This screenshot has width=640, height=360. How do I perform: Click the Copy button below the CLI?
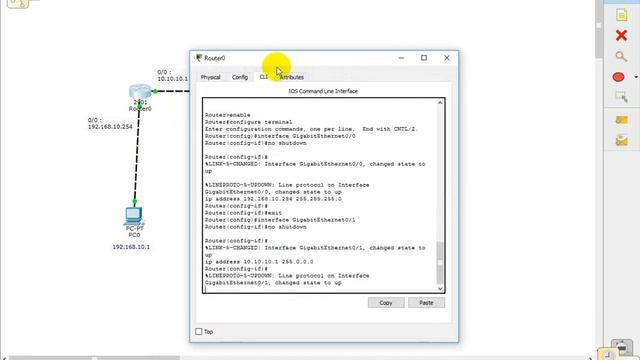386,303
